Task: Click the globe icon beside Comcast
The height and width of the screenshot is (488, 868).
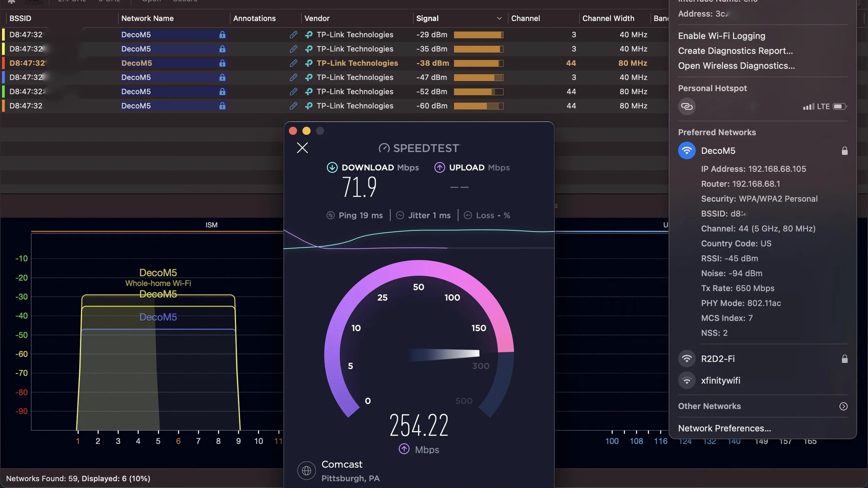Action: click(x=306, y=471)
